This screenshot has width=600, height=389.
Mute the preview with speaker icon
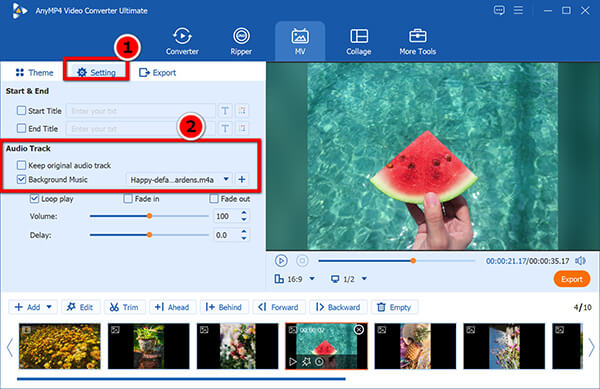click(580, 261)
